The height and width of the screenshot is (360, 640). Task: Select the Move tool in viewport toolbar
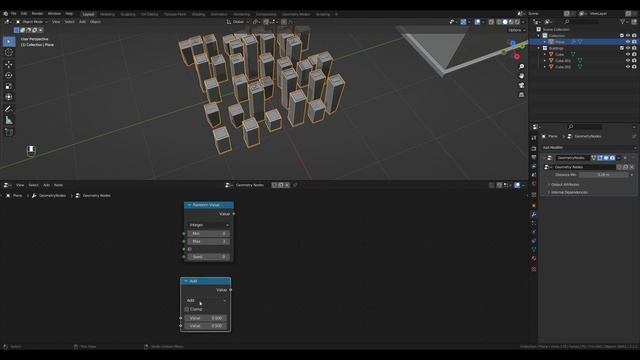pyautogui.click(x=9, y=64)
